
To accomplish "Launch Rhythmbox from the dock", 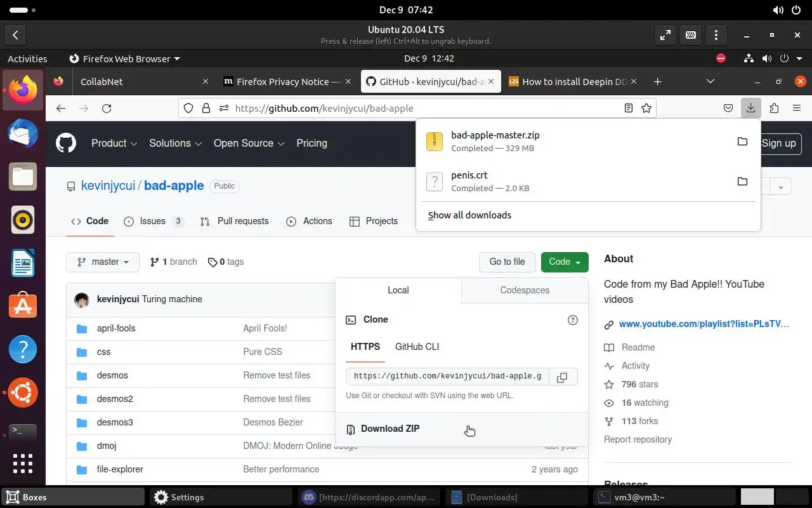I will [23, 220].
